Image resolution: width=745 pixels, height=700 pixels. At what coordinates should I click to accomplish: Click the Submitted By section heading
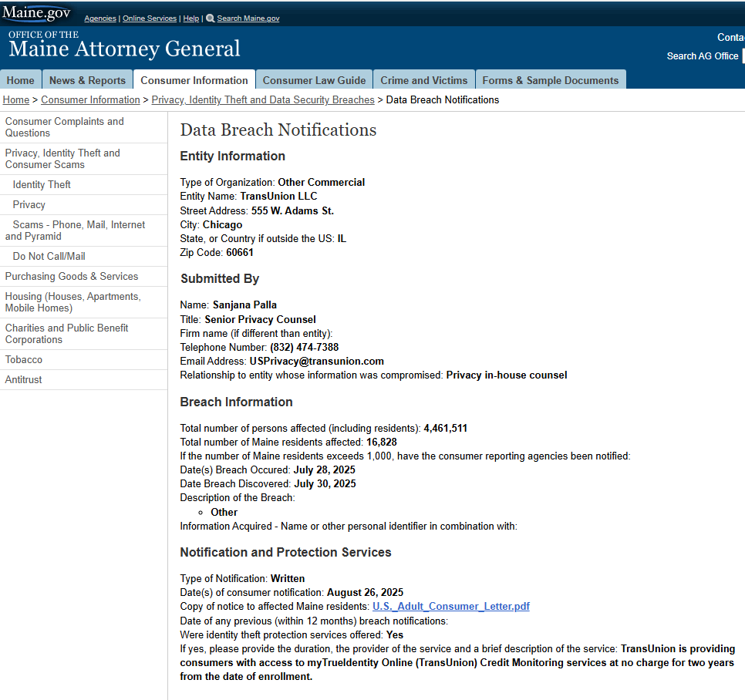click(x=220, y=279)
